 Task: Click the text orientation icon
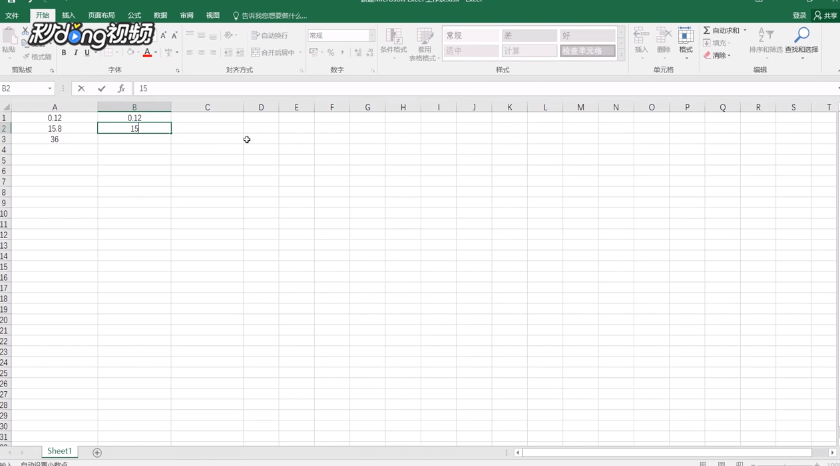(229, 35)
